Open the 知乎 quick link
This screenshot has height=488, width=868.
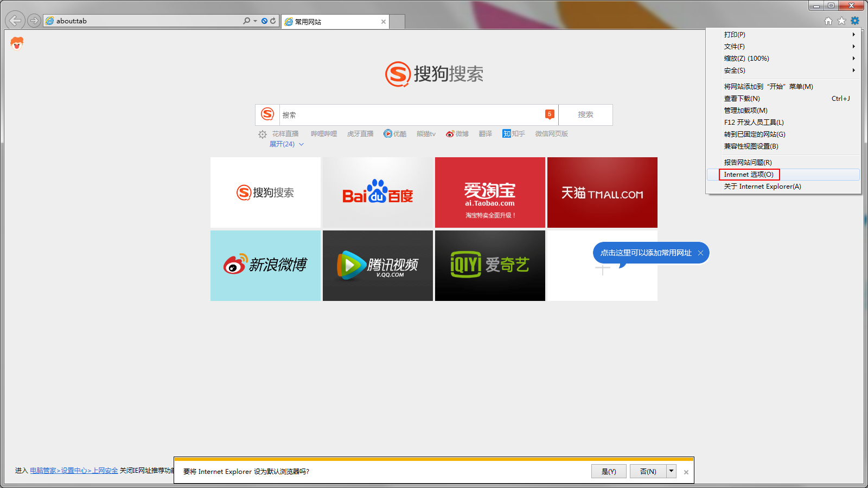pos(514,134)
